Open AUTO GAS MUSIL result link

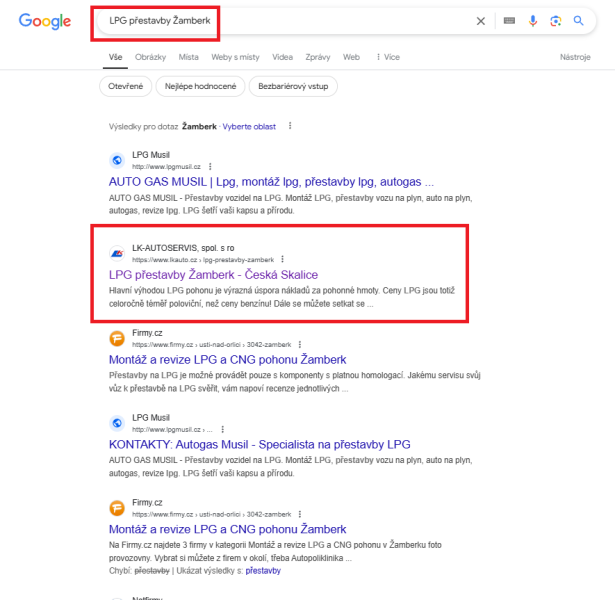click(x=271, y=182)
